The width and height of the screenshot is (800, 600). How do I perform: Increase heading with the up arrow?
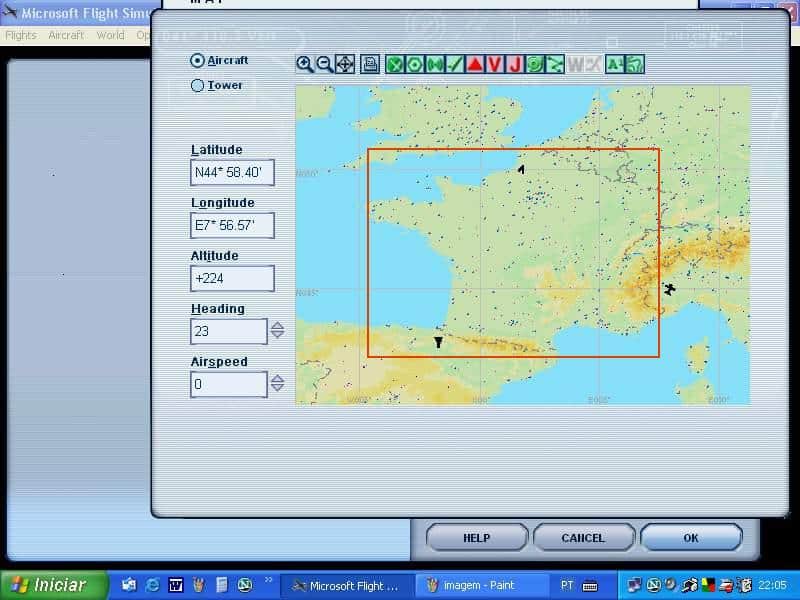tap(277, 325)
